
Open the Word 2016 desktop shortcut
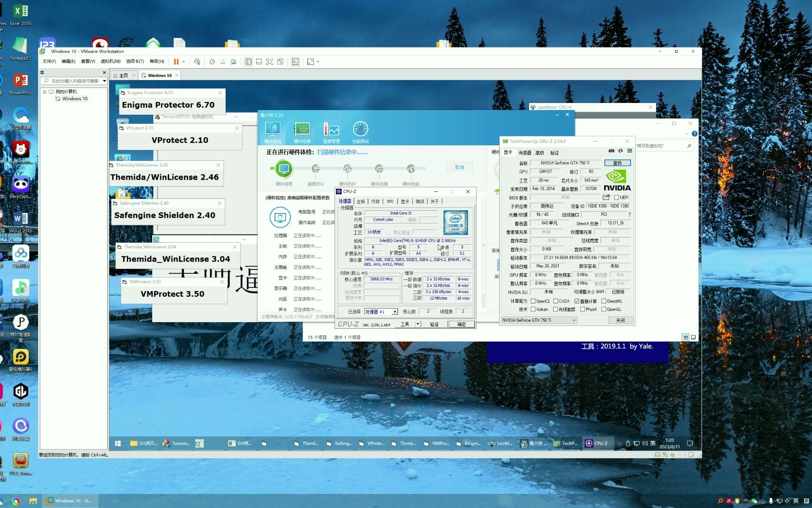coord(21,222)
